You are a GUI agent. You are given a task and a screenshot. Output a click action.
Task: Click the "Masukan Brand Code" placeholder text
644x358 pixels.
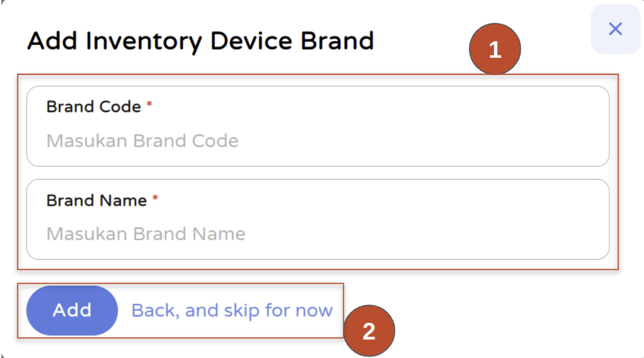click(x=142, y=141)
